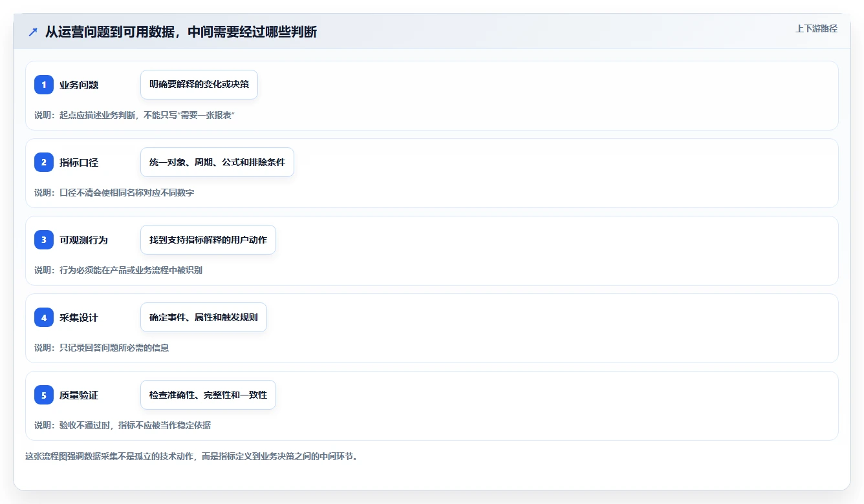
Task: Click the note 起点应描述业务判断
Action: coord(135,115)
